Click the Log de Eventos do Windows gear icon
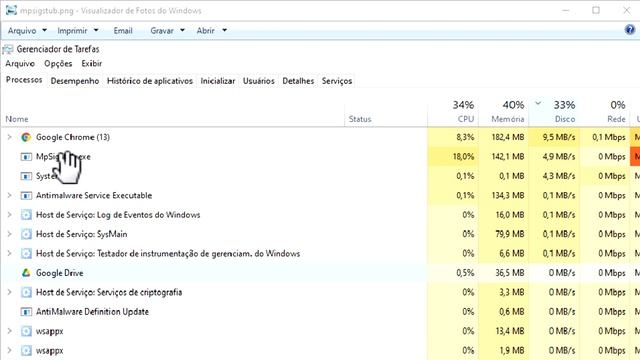The height and width of the screenshot is (360, 640). point(26,215)
